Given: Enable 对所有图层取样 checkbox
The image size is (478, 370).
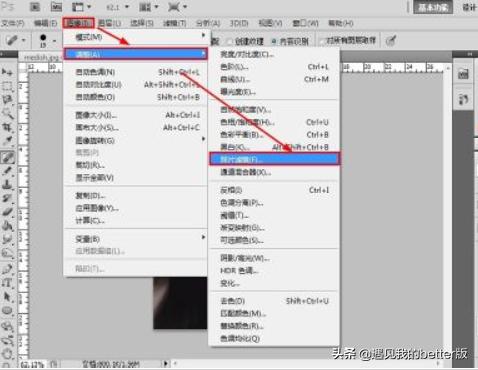Looking at the screenshot, I should coord(348,41).
